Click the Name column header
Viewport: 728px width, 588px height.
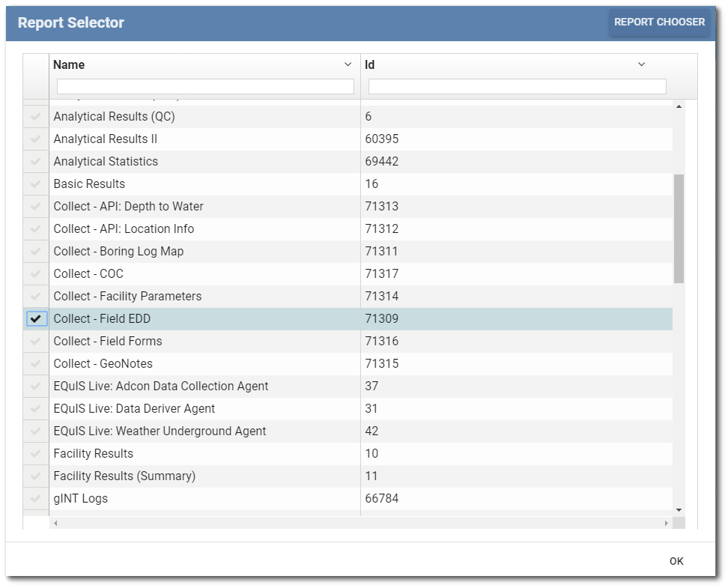[x=68, y=64]
